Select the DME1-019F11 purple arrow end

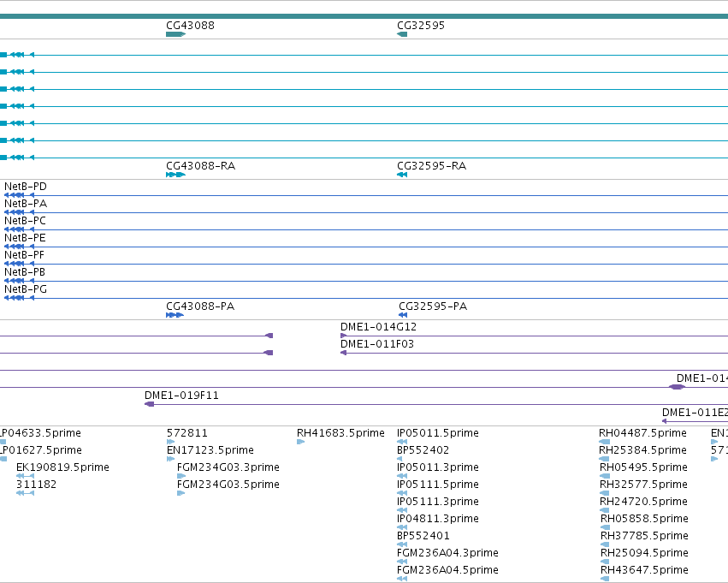coord(149,404)
